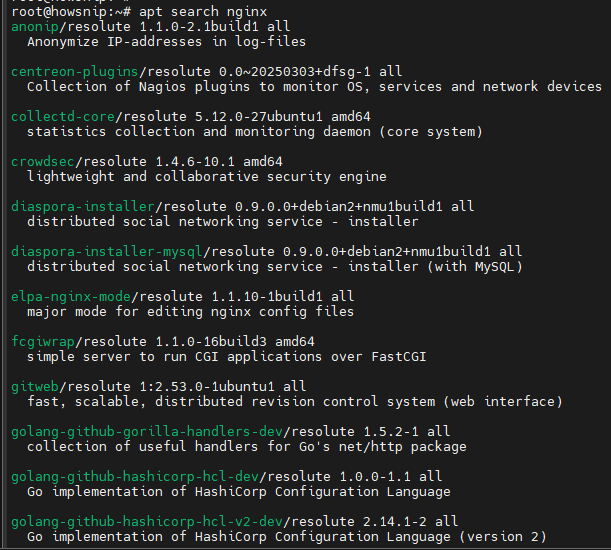The width and height of the screenshot is (611, 550).
Task: Click version '2.14.1-2' text
Action: pyautogui.click(x=395, y=522)
